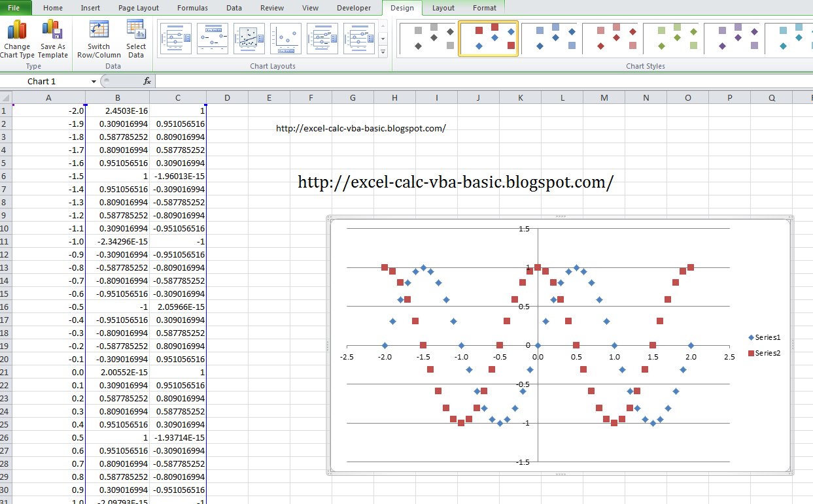Click Save As Template icon
The height and width of the screenshot is (504, 813).
pyautogui.click(x=52, y=39)
